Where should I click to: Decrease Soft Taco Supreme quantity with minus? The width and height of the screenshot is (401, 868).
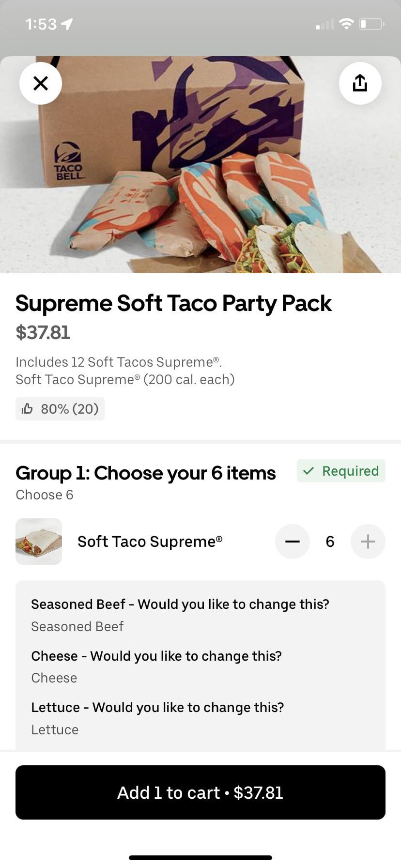[x=293, y=542]
